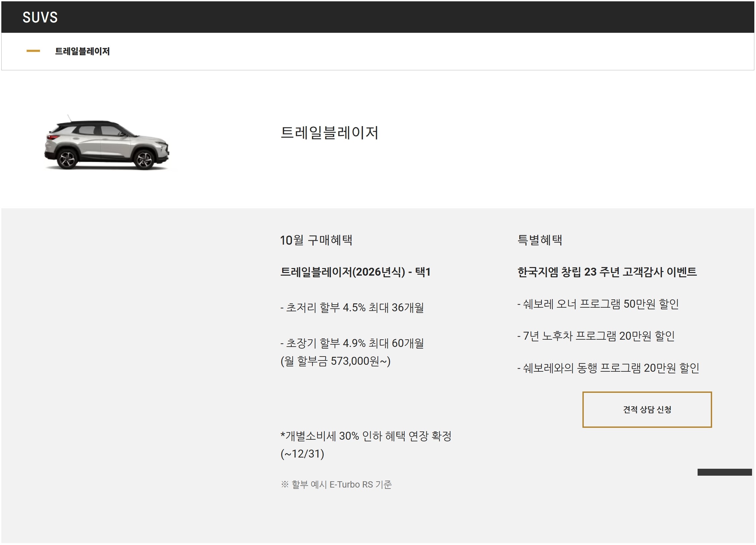Select the 초장기 할부 4.9% 60개월 line
The height and width of the screenshot is (545, 756).
coord(352,343)
